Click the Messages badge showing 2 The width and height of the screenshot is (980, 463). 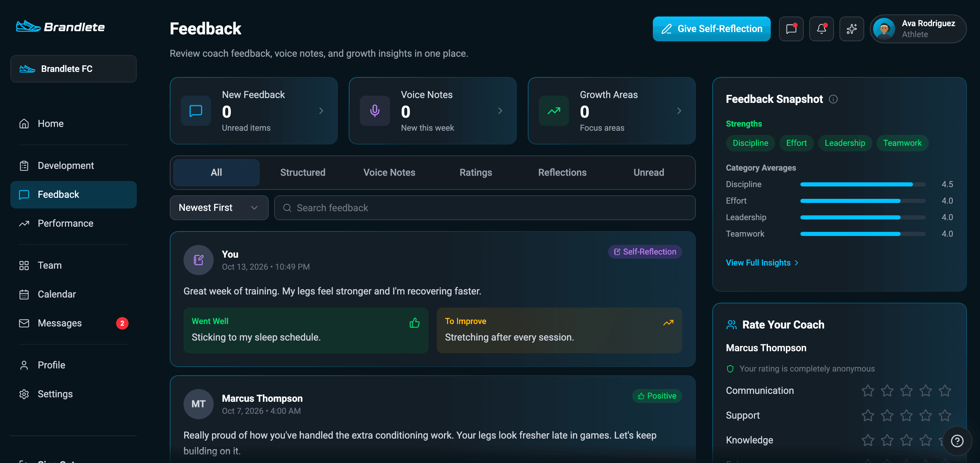[122, 323]
